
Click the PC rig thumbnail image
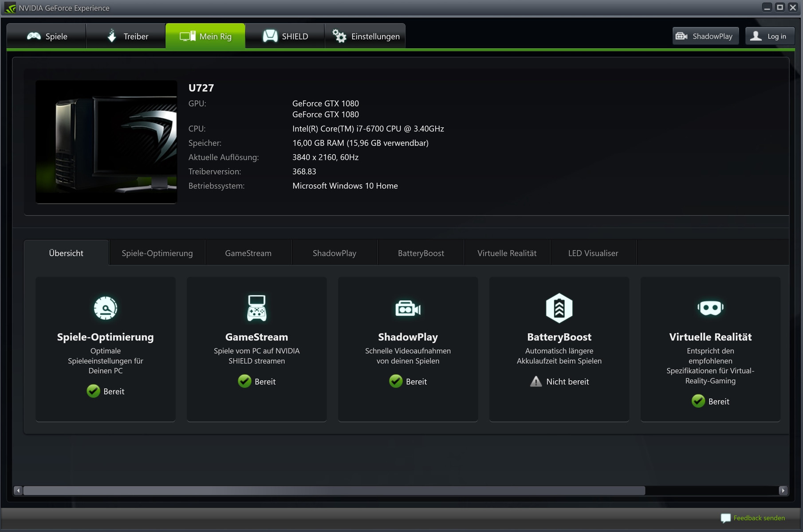(106, 142)
